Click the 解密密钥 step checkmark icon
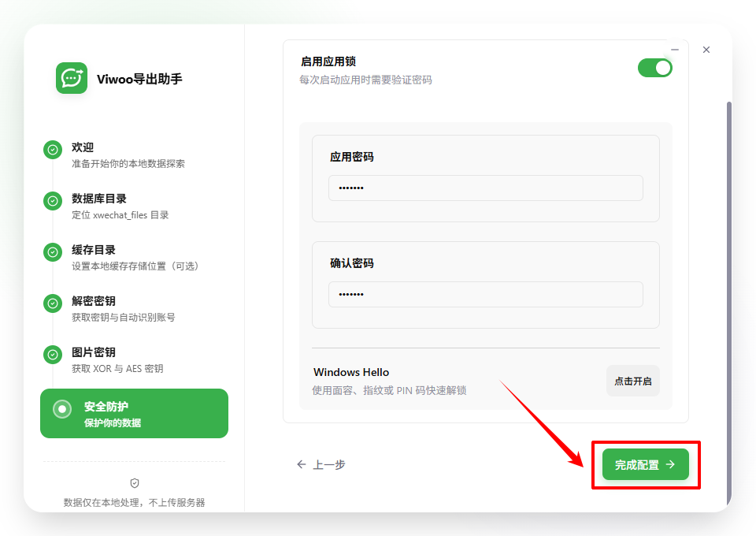This screenshot has width=756, height=536. click(53, 303)
